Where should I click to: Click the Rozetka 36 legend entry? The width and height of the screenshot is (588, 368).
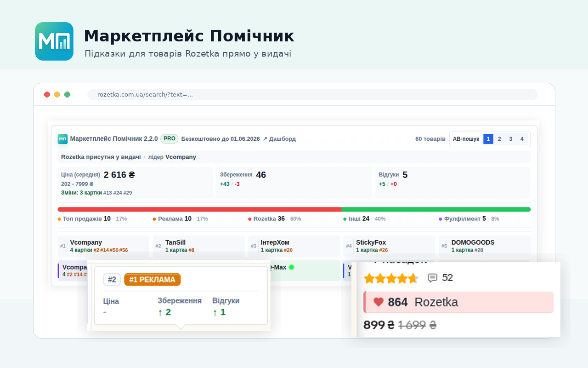[275, 219]
